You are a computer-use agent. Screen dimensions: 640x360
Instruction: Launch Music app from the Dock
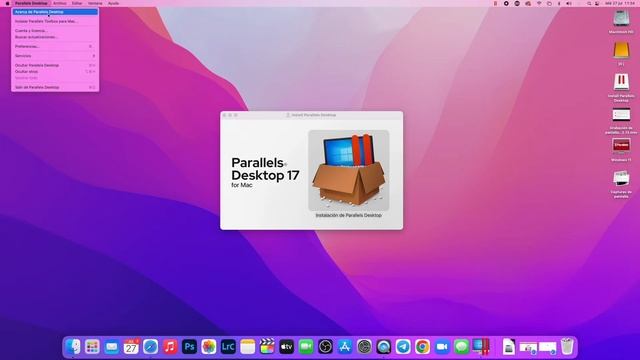pos(170,347)
